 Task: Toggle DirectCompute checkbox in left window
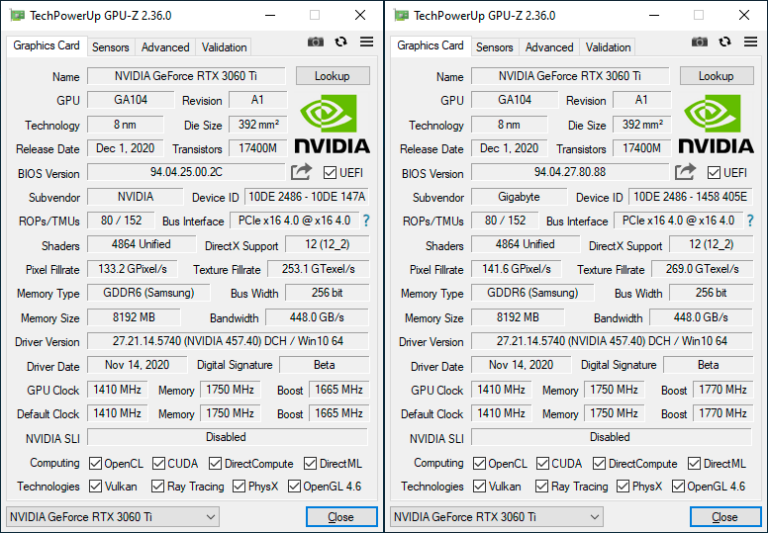[x=215, y=463]
